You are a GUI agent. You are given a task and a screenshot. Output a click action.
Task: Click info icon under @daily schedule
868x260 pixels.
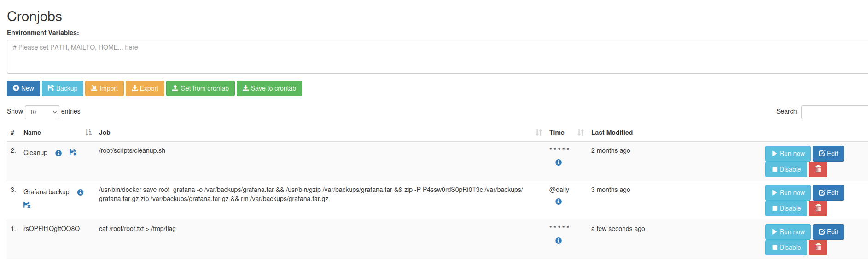click(x=558, y=202)
